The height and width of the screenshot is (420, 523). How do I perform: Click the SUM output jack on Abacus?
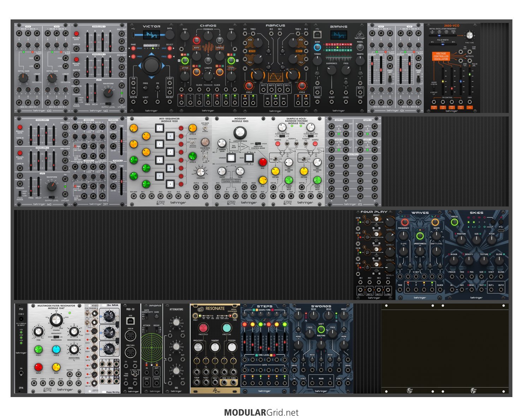point(275,103)
